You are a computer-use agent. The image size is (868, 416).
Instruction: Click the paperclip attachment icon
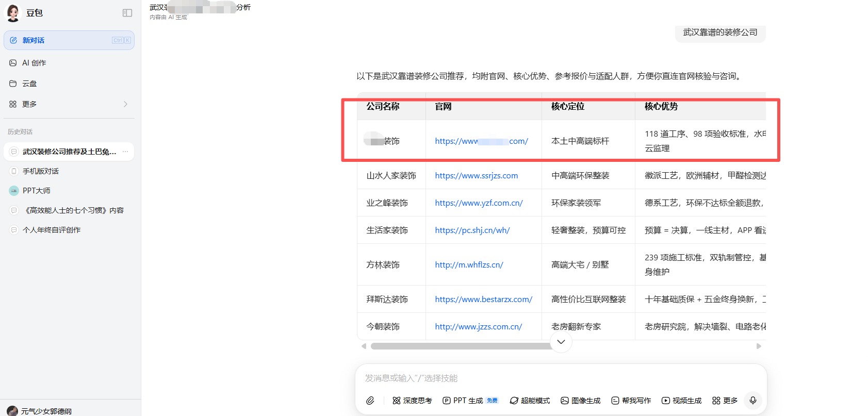tap(370, 401)
